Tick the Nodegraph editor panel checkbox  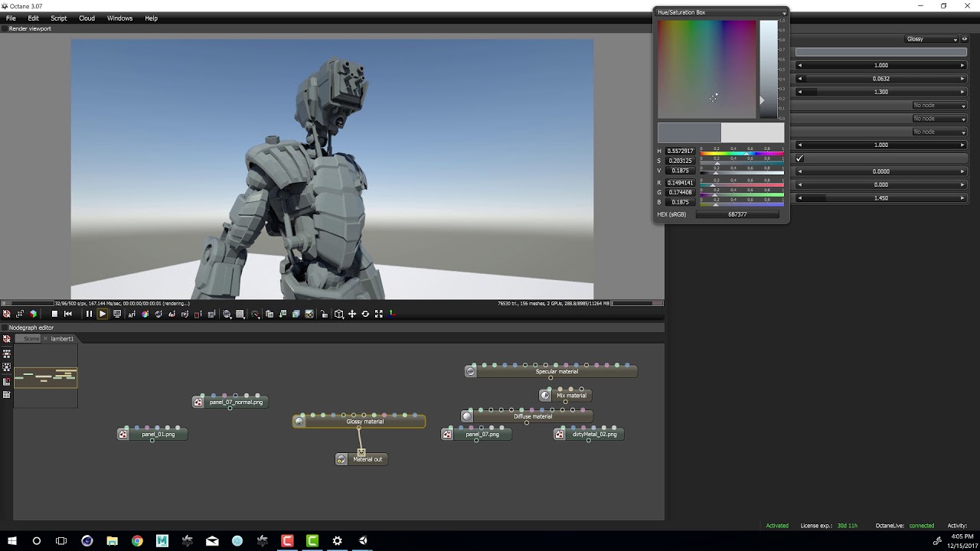5,328
